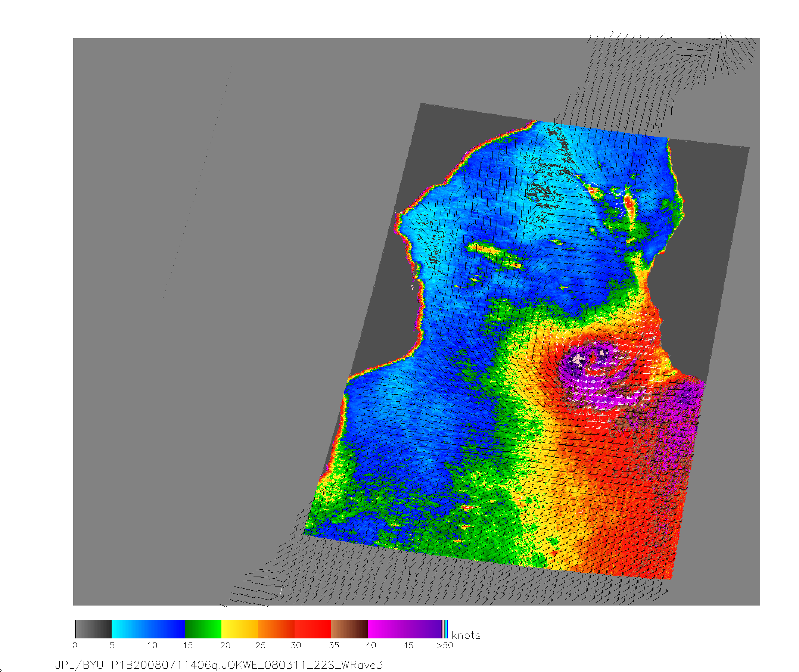Click the '>50' legend tick label
799x672 pixels.
[445, 645]
